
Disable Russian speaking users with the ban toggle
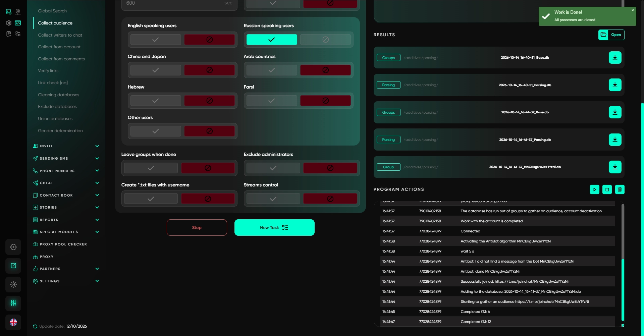pos(325,40)
